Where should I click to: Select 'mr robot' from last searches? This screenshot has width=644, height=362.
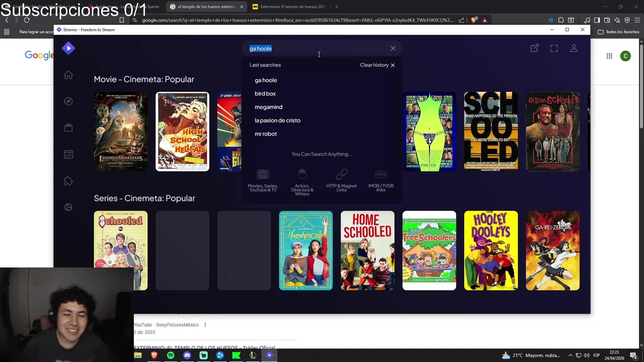[266, 134]
